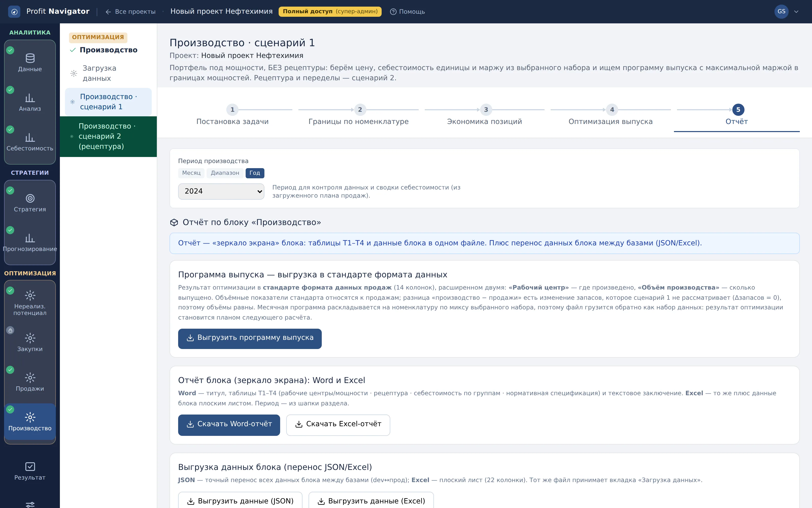
Task: Click the Profit Navigator compass logo
Action: click(14, 12)
